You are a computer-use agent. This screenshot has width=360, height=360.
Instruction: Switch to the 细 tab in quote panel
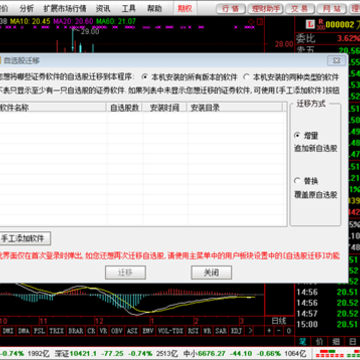click(336, 341)
